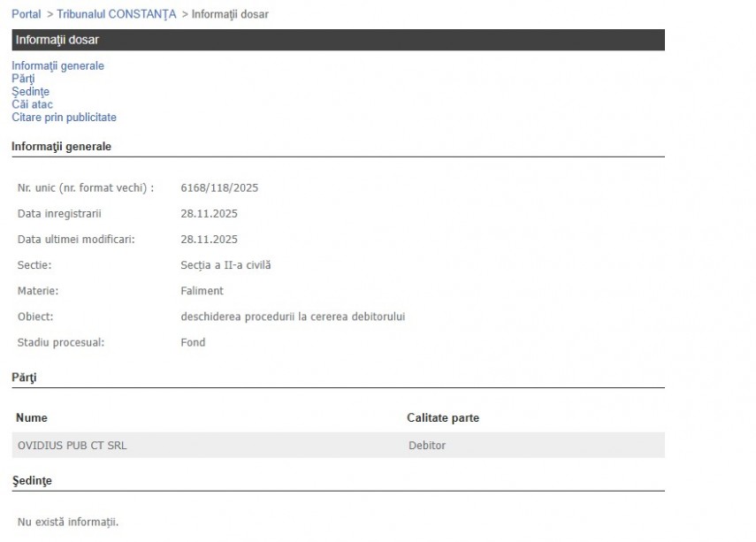Click the Nu există informații message
The height and width of the screenshot is (542, 756).
pyautogui.click(x=68, y=523)
